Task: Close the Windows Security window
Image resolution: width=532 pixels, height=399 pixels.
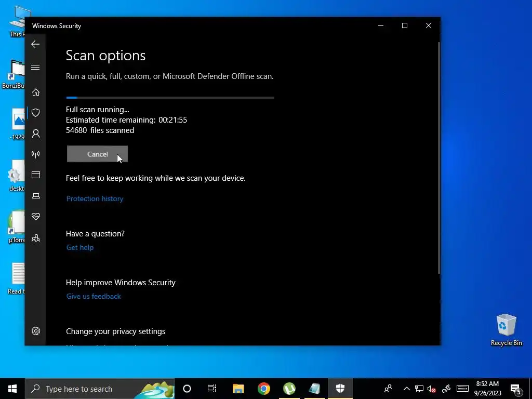Action: click(429, 26)
